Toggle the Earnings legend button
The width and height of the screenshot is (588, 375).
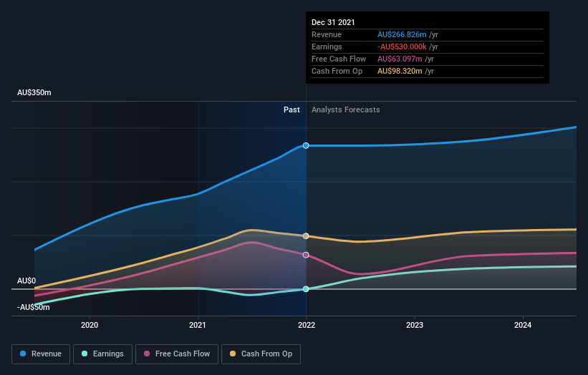pyautogui.click(x=102, y=354)
